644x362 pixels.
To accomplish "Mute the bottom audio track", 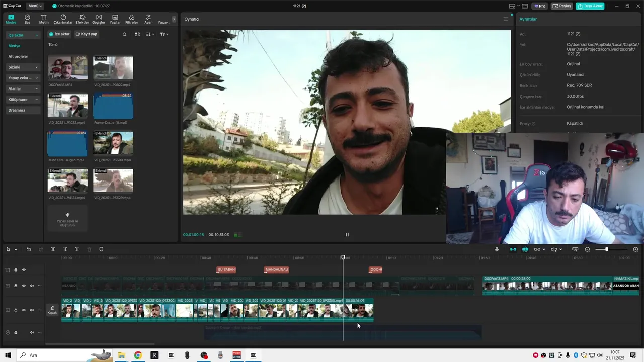I will 32,332.
